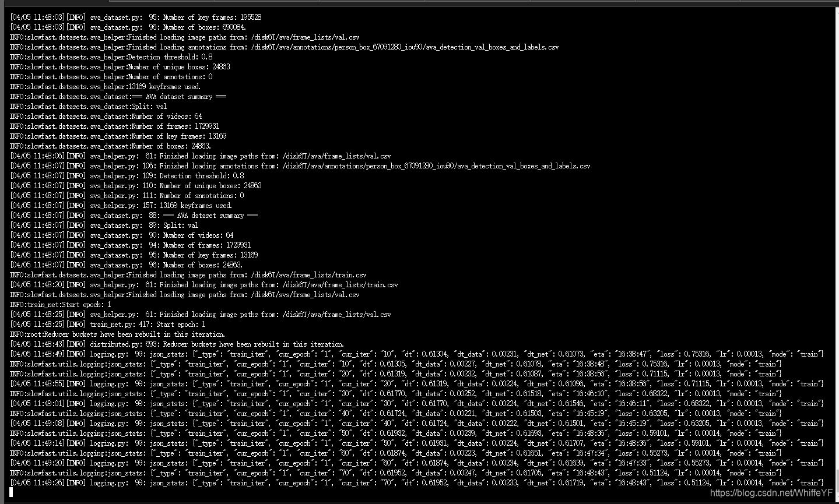The height and width of the screenshot is (504, 839).
Task: Click the 'train_net.py: 417: Start epoch: 1' line
Action: click(x=107, y=325)
